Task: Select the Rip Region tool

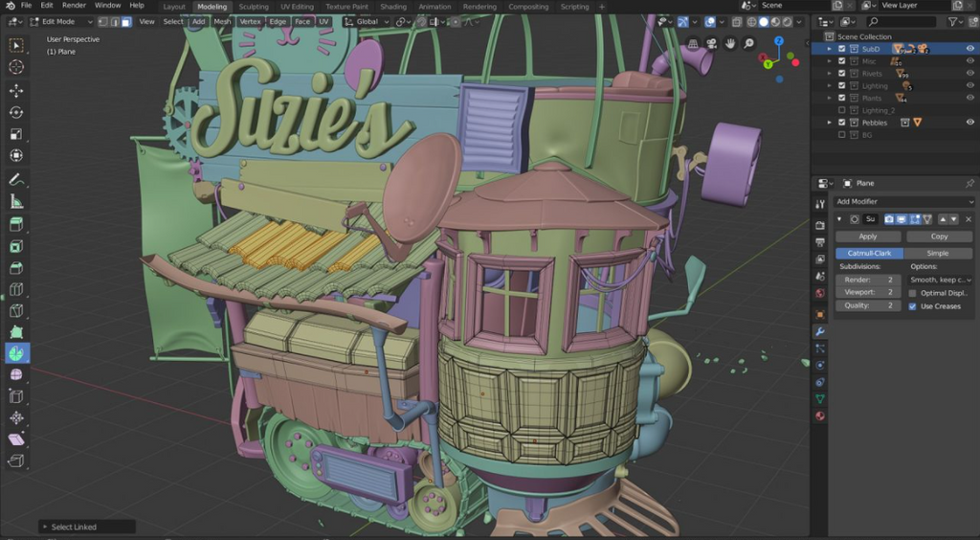Action: coord(16,461)
